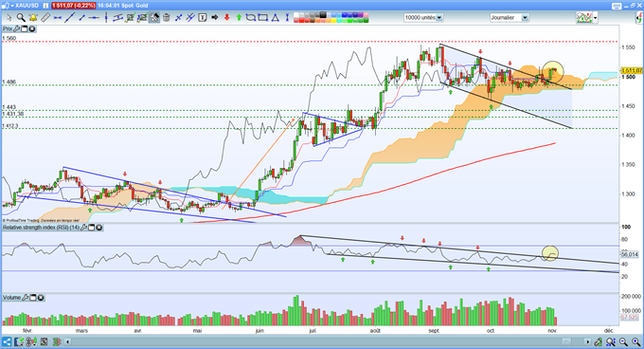Select the text annotation tool
The height and width of the screenshot is (349, 644).
[203, 18]
